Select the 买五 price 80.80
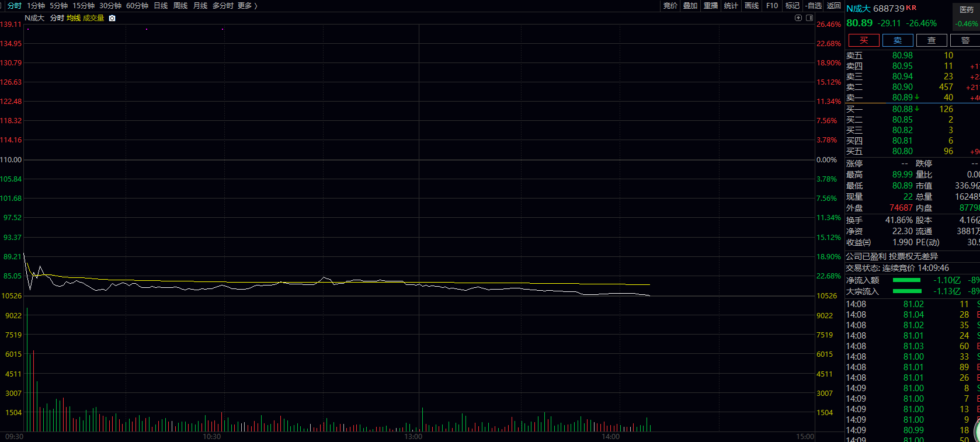Screen dimensions: 980x442 point(902,151)
